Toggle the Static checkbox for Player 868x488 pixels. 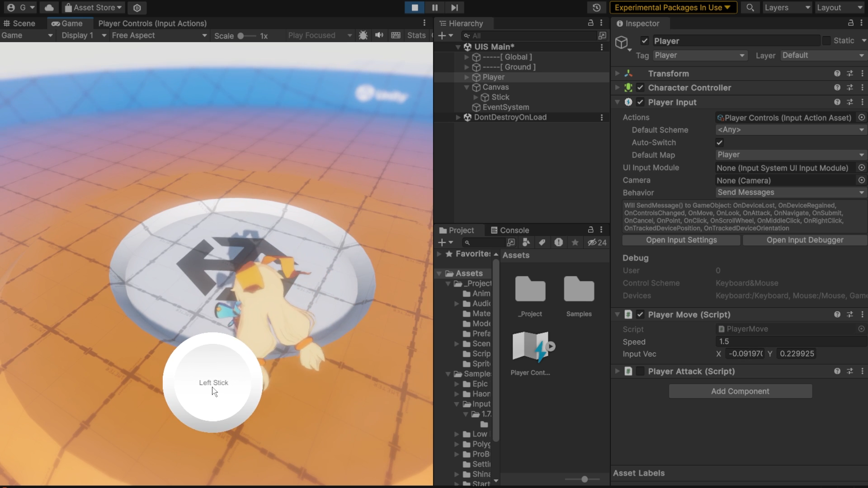[826, 41]
